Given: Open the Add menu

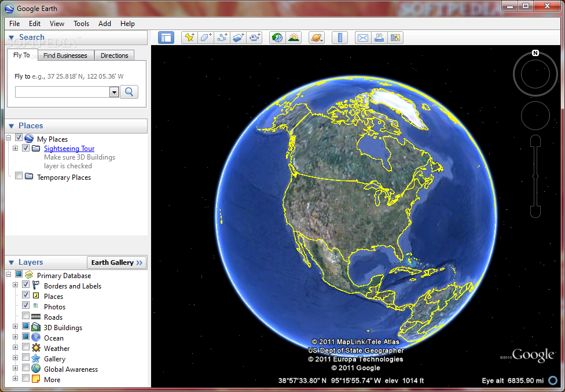Looking at the screenshot, I should point(105,24).
